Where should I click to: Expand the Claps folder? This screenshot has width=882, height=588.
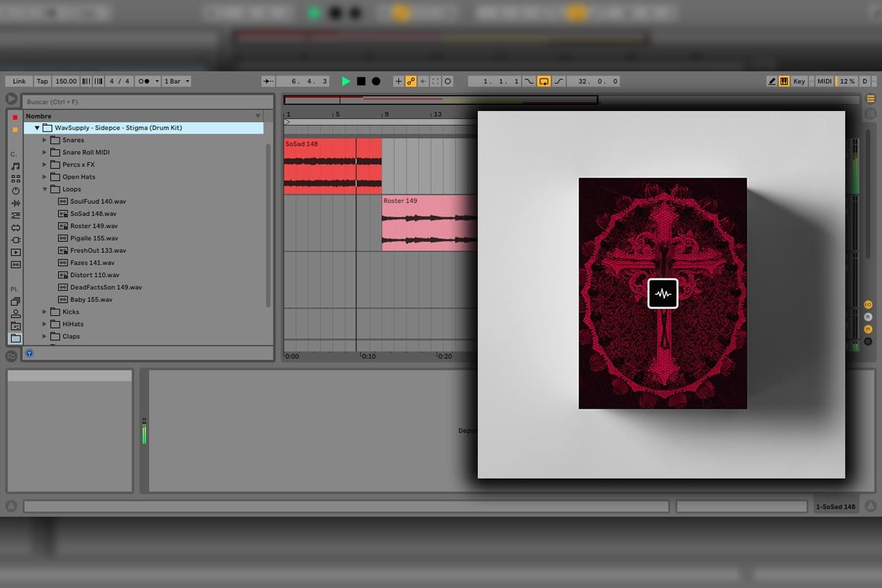45,336
